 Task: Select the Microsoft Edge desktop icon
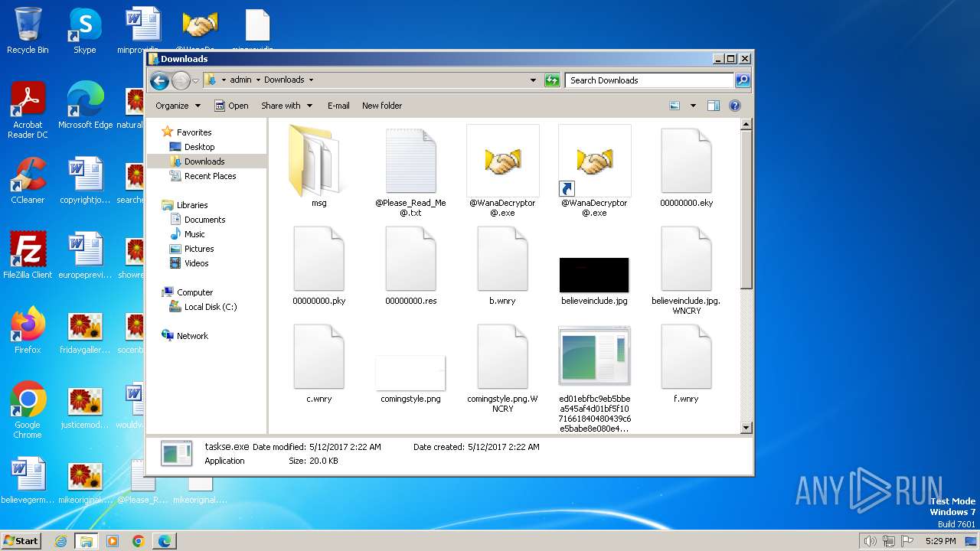[85, 106]
